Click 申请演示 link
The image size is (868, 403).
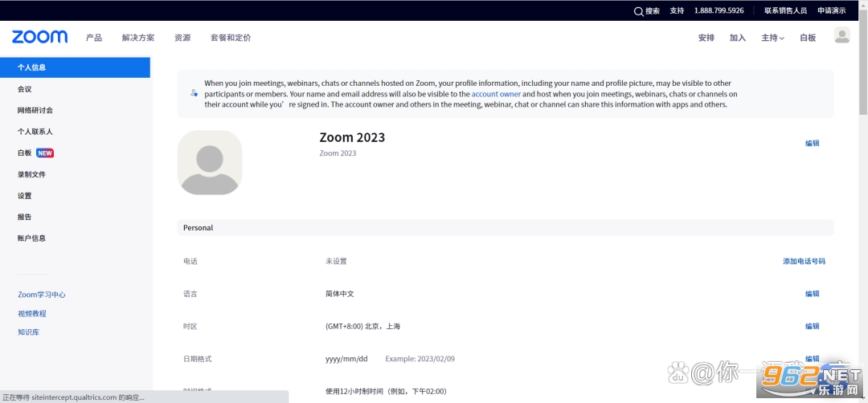click(832, 10)
